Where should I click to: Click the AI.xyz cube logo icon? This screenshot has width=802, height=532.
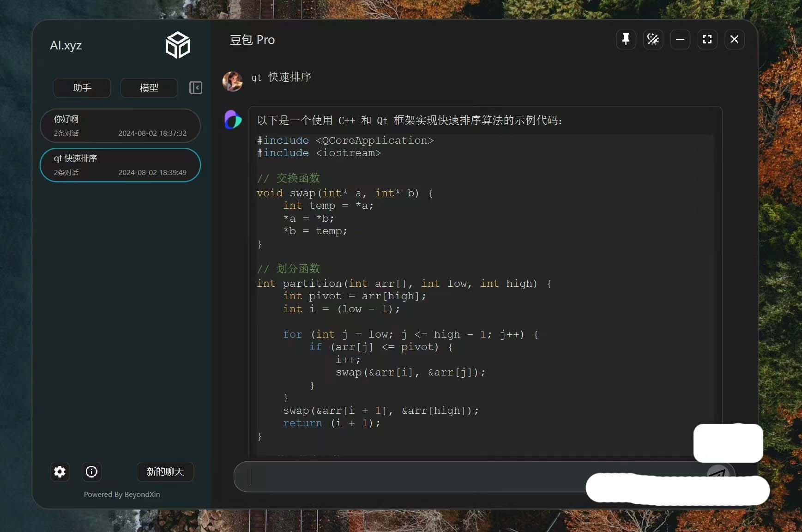[178, 45]
